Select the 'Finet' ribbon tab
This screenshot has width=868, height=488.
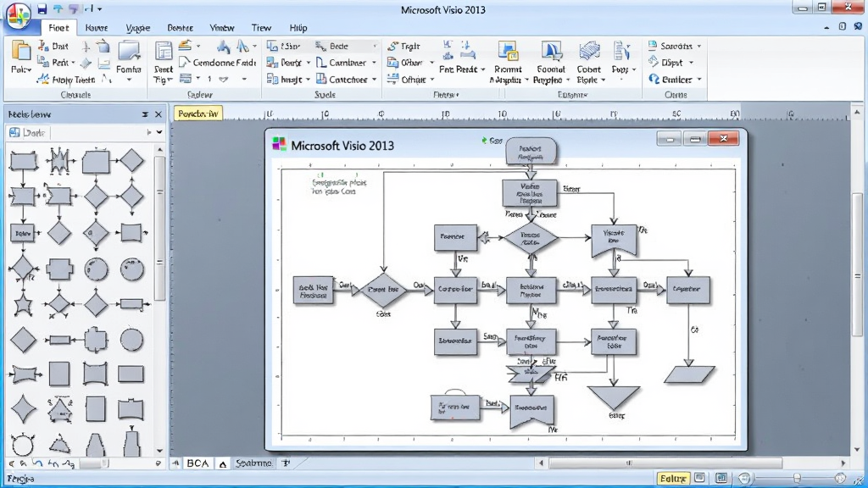[58, 28]
